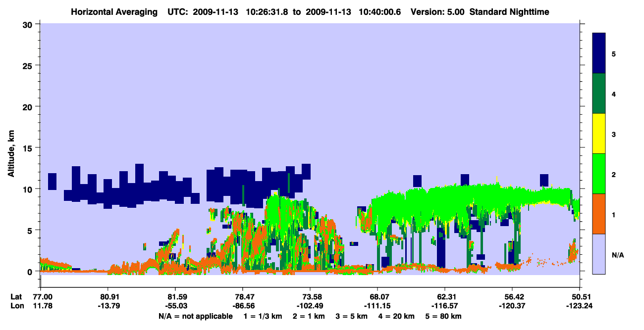Click the longitude value '-123.24'
This screenshot has width=644, height=330.
click(x=580, y=306)
